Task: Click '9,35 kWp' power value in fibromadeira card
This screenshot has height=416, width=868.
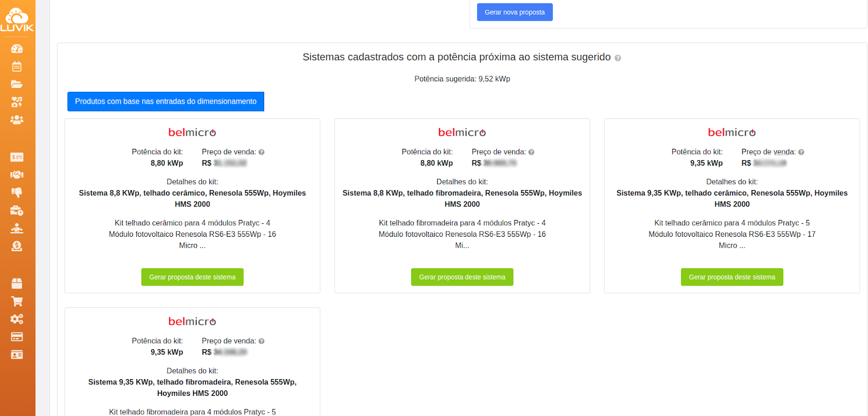Action: [x=167, y=352]
